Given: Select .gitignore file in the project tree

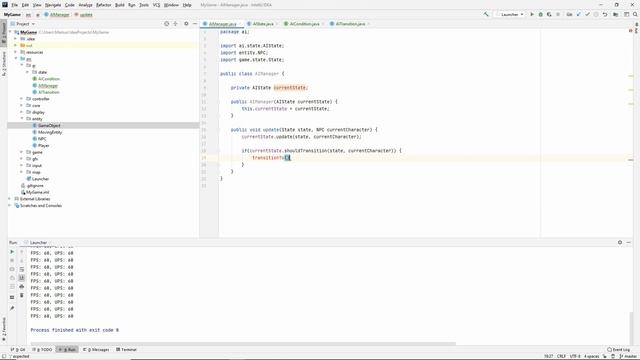Looking at the screenshot, I should click(35, 186).
